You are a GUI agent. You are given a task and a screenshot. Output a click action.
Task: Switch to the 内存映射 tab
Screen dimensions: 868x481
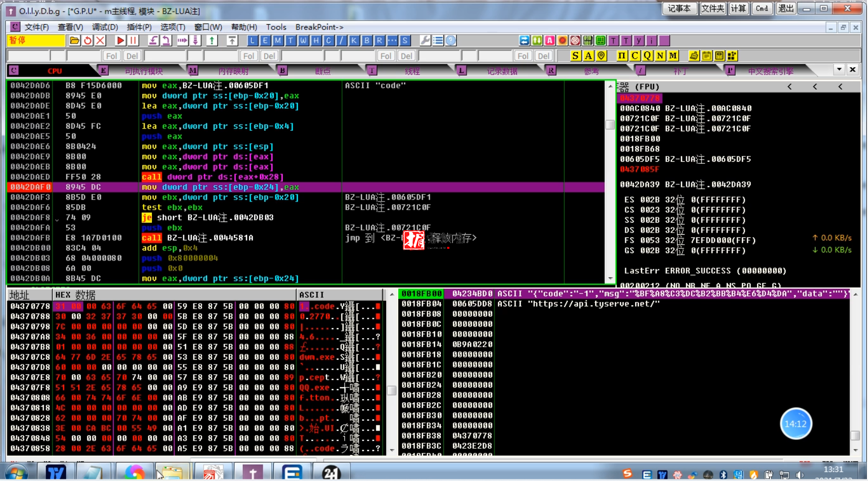(233, 71)
